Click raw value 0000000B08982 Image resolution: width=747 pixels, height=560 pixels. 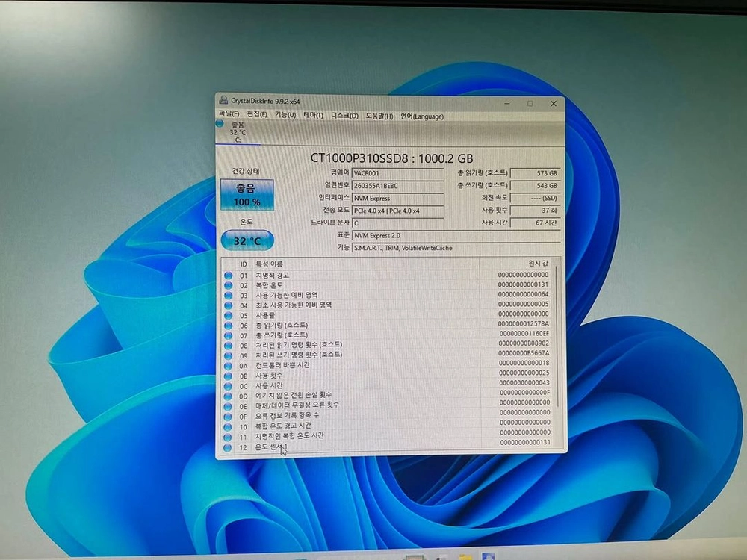pyautogui.click(x=524, y=343)
